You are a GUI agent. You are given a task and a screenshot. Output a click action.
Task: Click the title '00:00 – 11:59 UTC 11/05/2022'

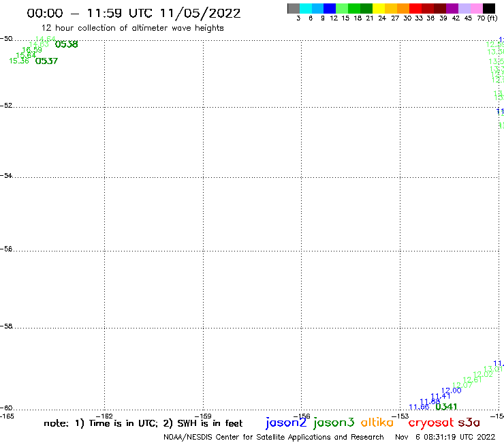tap(133, 14)
